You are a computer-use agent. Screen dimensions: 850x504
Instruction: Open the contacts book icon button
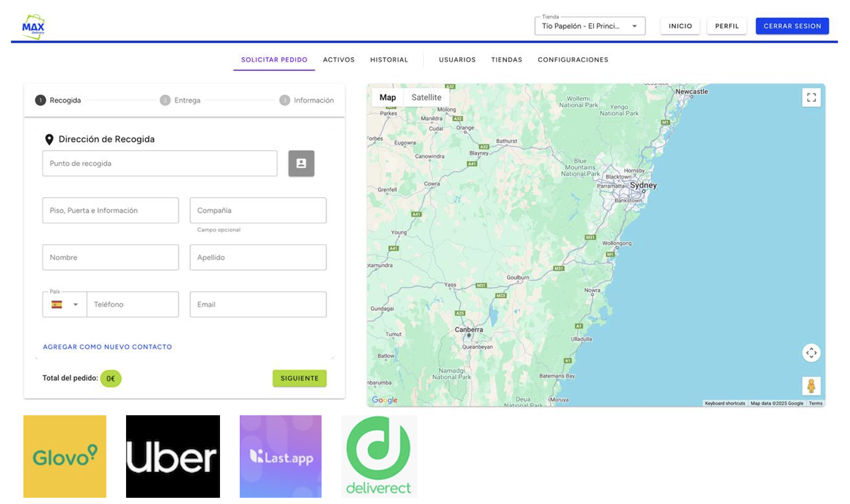coord(301,163)
